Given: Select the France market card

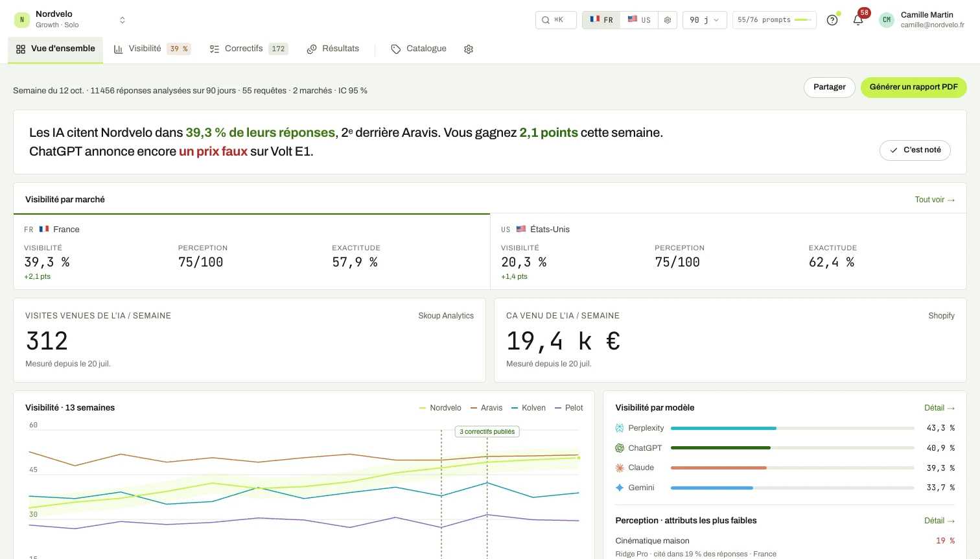Looking at the screenshot, I should coord(251,252).
